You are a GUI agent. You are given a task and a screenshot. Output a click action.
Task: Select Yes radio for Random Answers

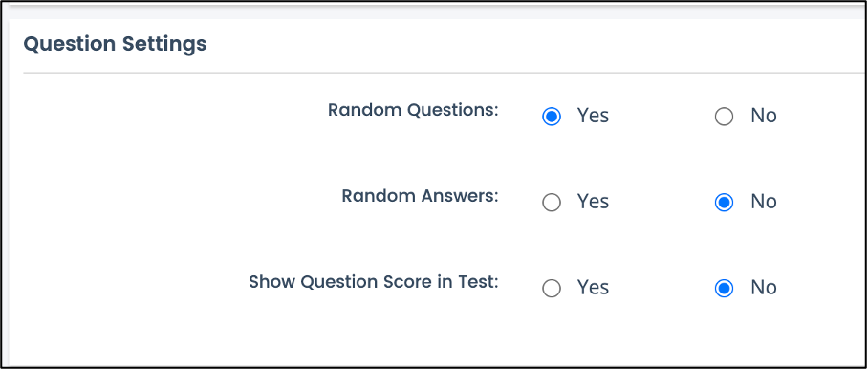552,203
